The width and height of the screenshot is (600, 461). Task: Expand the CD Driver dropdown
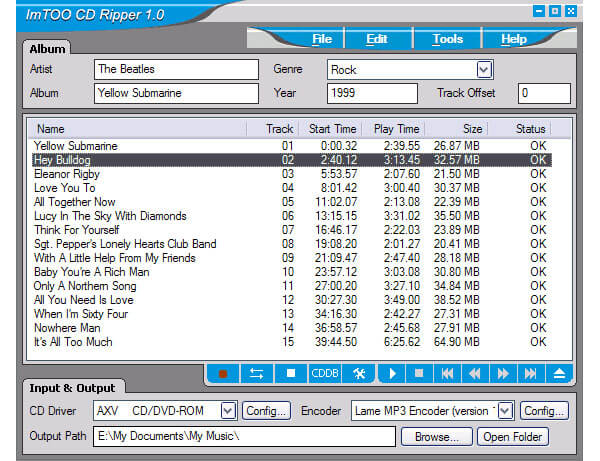(x=228, y=411)
